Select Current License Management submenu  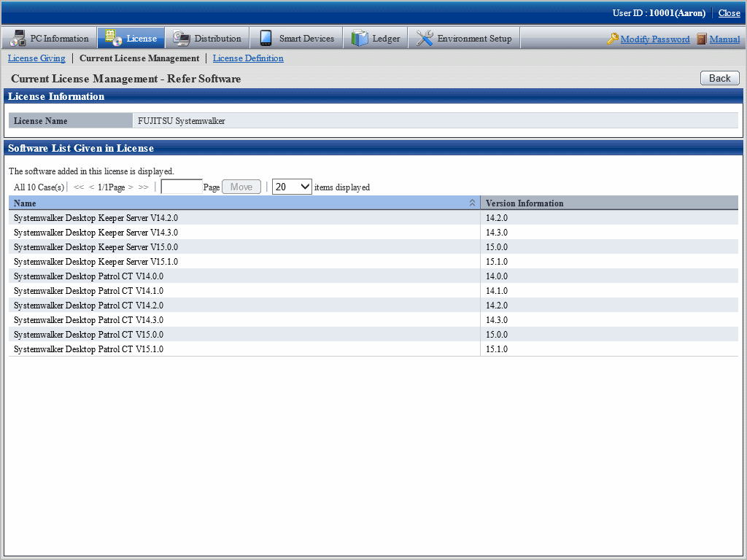point(139,58)
